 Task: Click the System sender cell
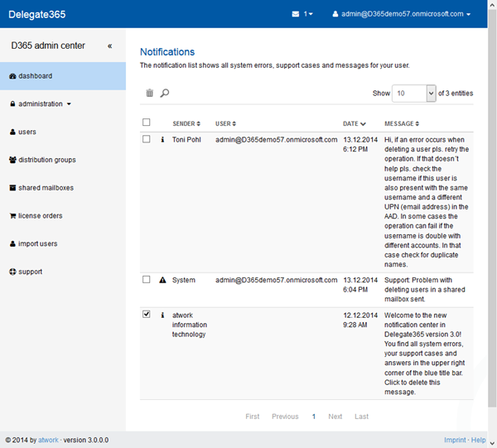(184, 280)
